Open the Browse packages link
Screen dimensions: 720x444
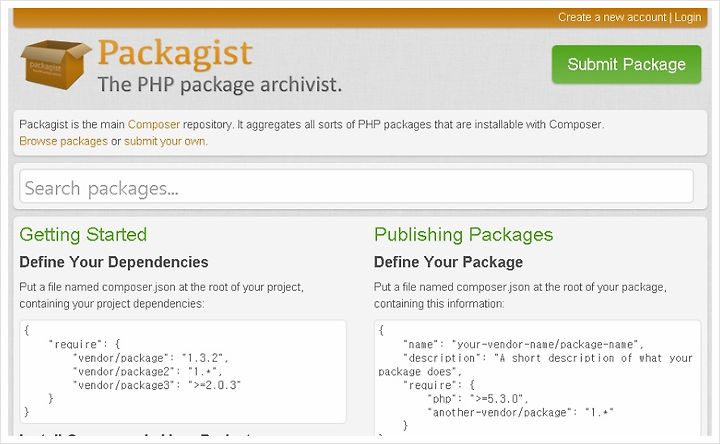pos(63,141)
